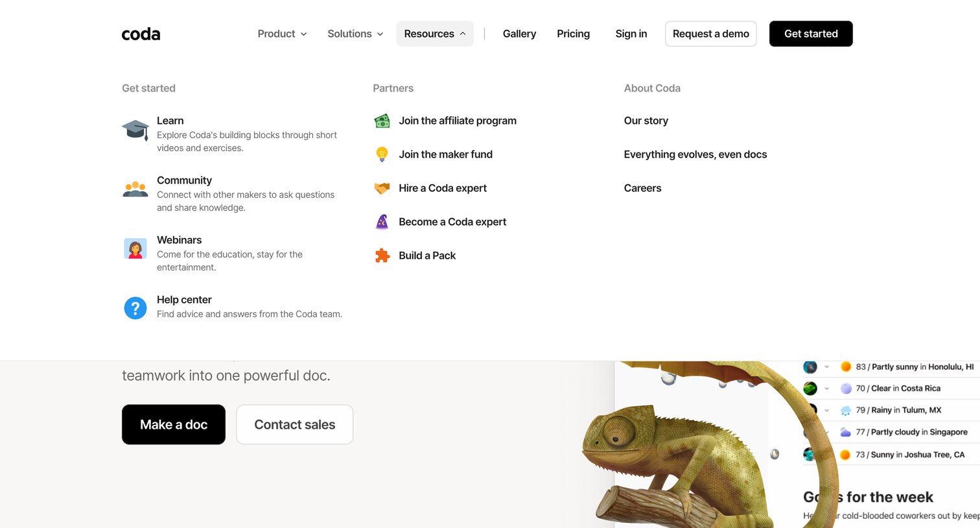Open the Learn resource link

(170, 121)
